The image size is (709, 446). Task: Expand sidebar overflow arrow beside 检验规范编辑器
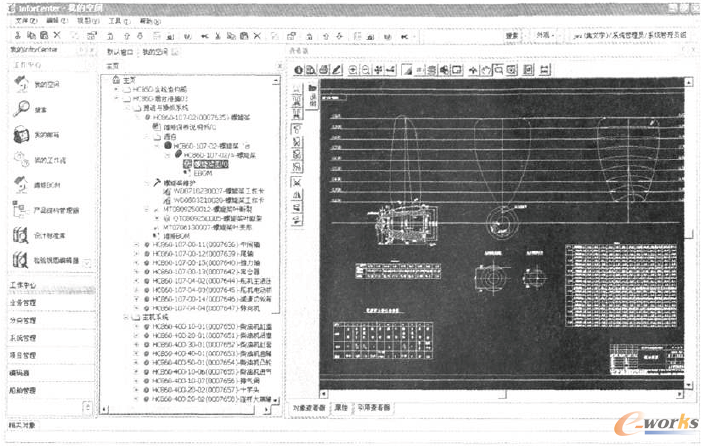pyautogui.click(x=87, y=262)
